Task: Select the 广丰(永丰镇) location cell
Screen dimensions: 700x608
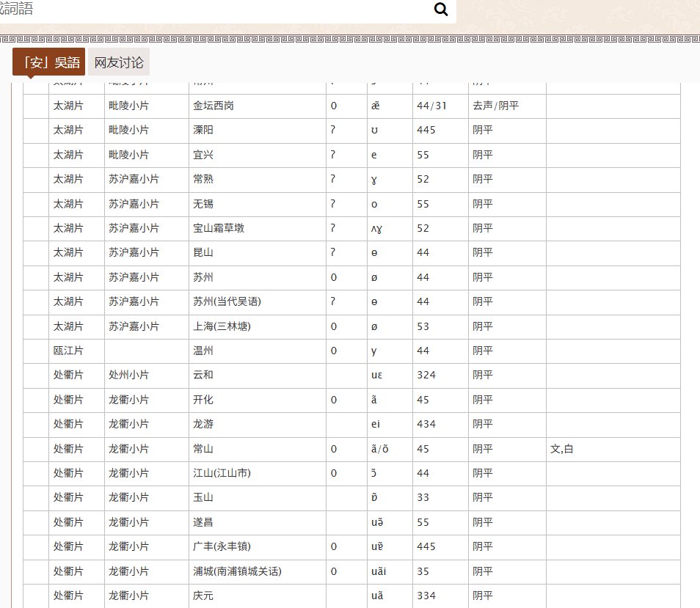Action: pos(257,547)
